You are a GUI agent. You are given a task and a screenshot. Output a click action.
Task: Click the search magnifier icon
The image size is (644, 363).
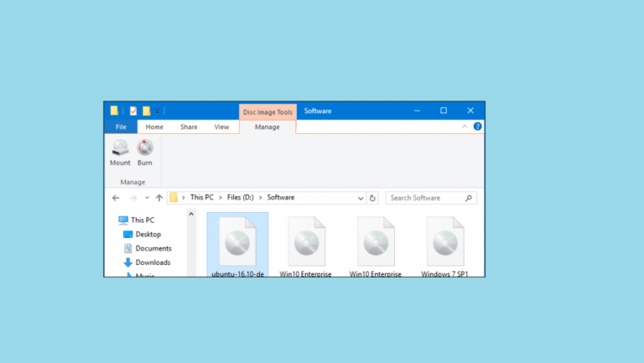point(469,198)
